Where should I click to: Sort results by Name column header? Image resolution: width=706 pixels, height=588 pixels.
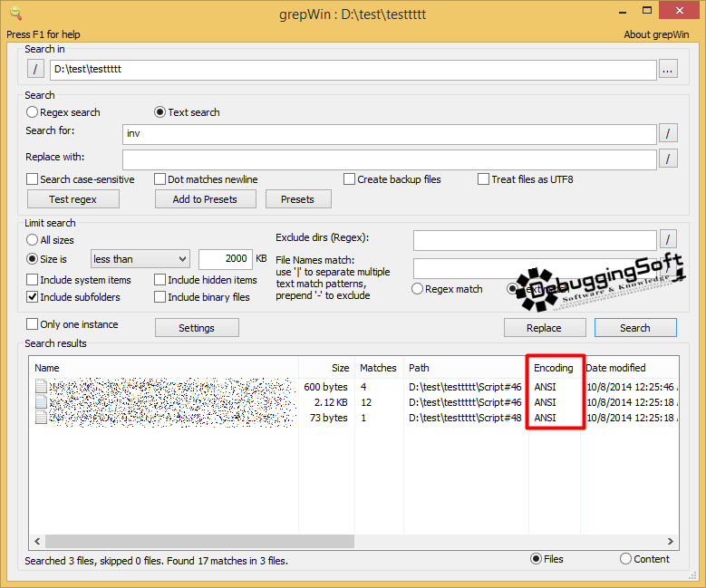pyautogui.click(x=164, y=368)
